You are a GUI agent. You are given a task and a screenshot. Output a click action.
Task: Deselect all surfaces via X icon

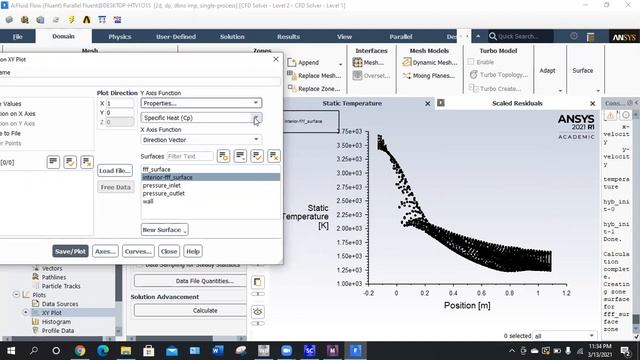click(273, 156)
